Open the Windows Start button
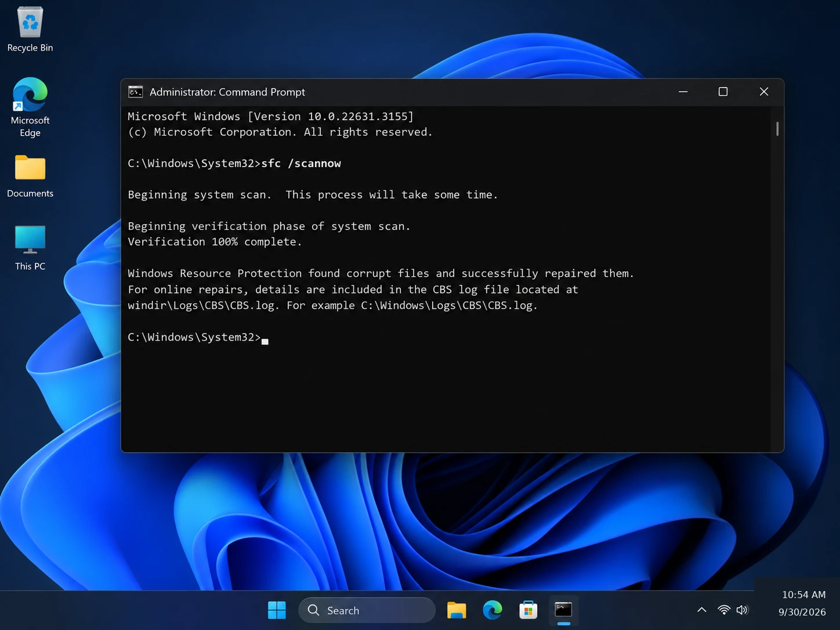Viewport: 840px width, 630px height. click(x=277, y=610)
